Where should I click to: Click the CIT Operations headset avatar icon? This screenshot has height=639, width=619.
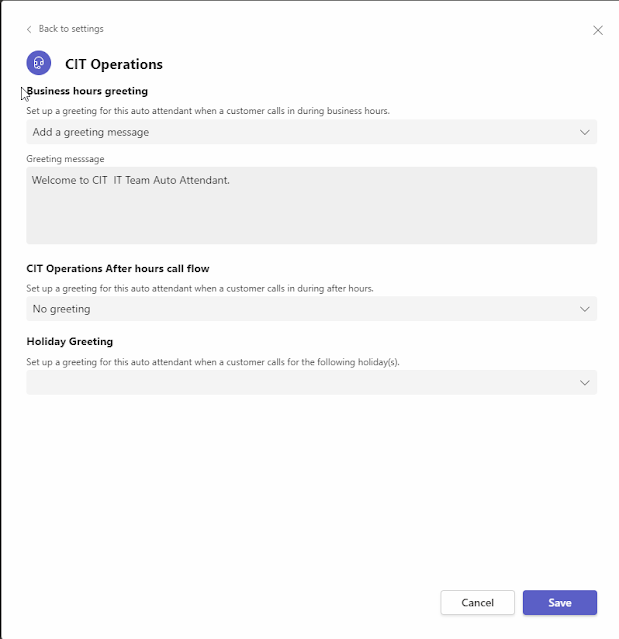pyautogui.click(x=39, y=63)
